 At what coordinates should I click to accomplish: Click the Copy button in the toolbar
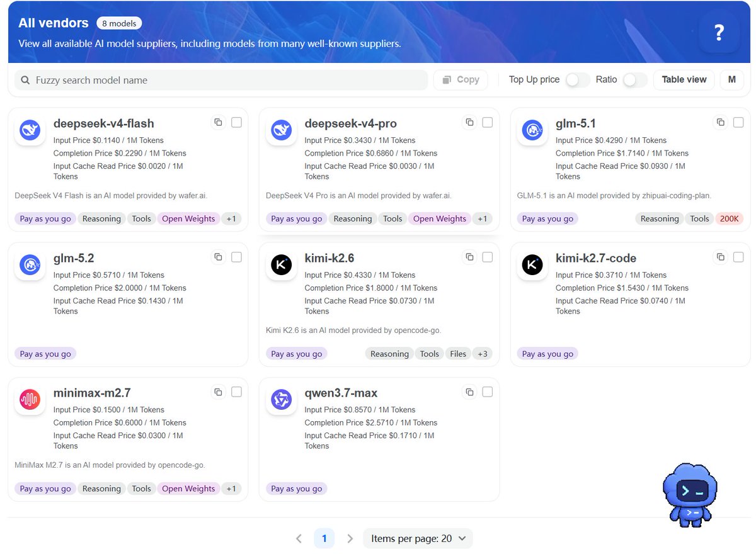tap(461, 80)
